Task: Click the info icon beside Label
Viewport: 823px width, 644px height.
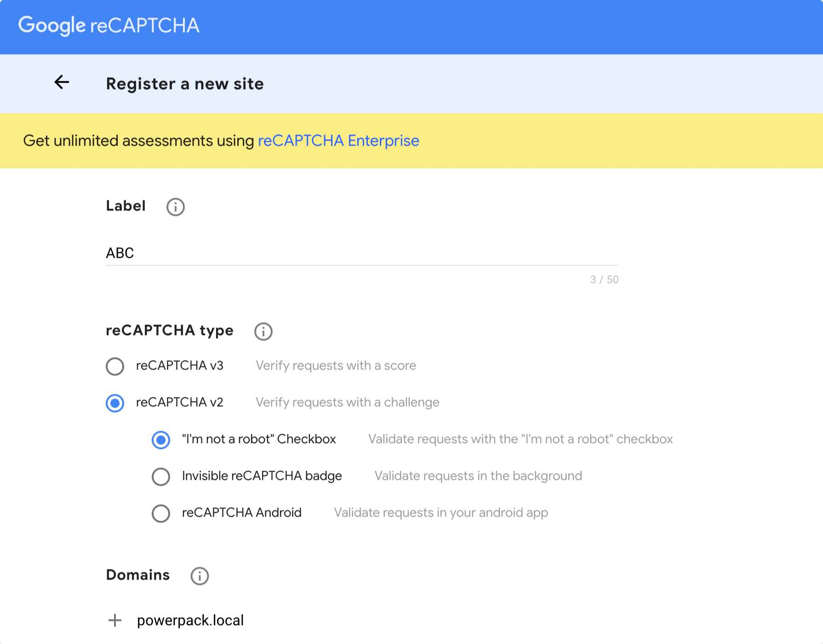Action: (175, 207)
